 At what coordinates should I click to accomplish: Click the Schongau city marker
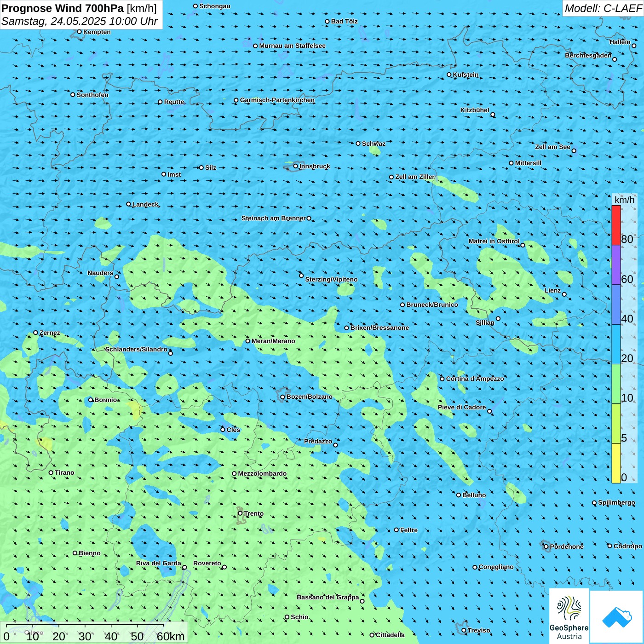click(x=195, y=6)
